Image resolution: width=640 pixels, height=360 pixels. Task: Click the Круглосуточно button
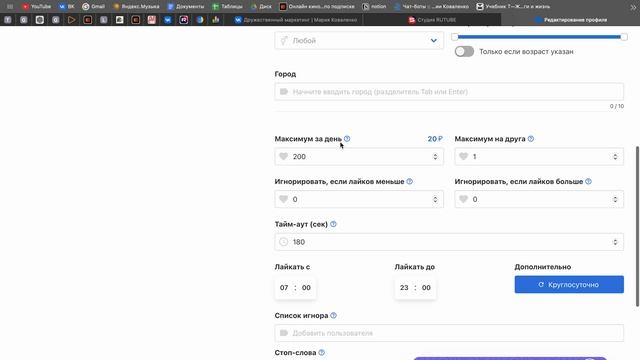(569, 284)
